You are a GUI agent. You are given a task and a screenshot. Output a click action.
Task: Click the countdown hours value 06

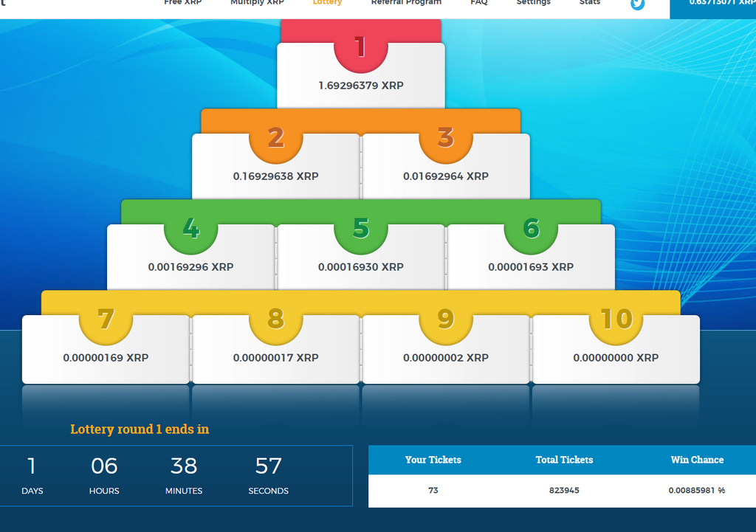(104, 466)
